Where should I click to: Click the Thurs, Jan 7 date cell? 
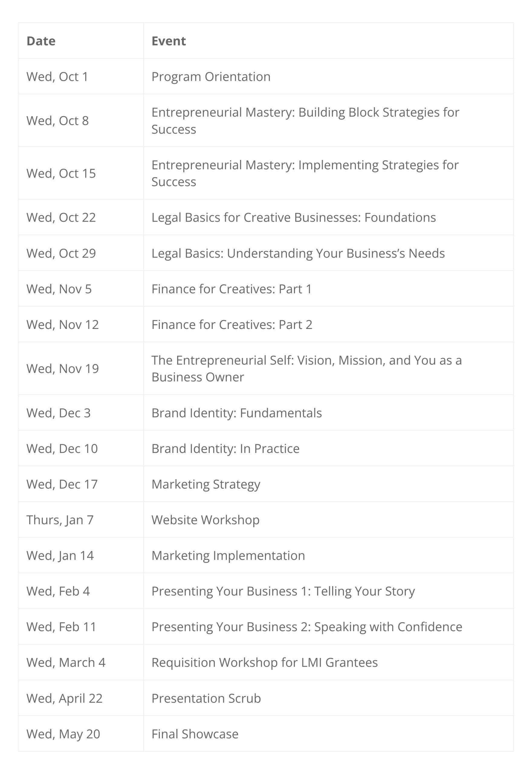click(60, 520)
